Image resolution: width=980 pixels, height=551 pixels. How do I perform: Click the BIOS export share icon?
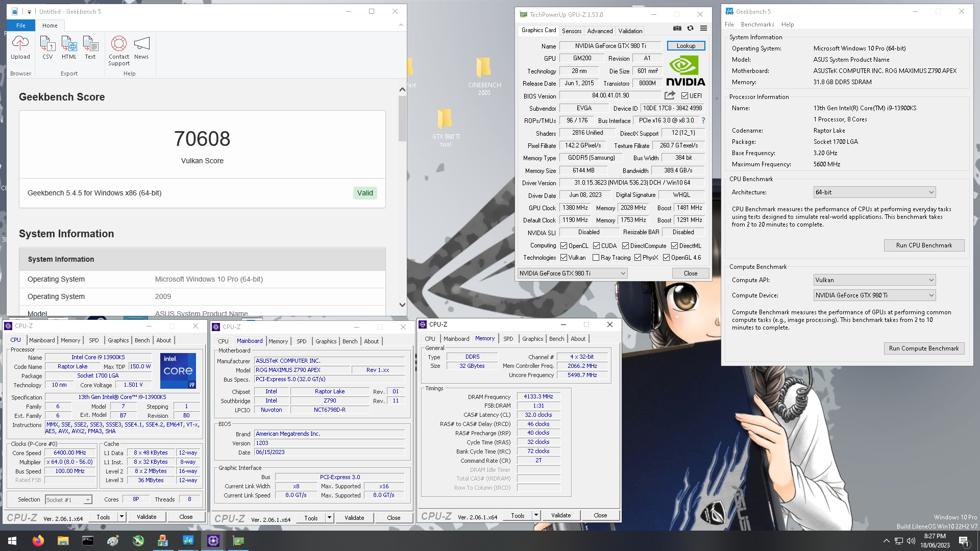[670, 95]
